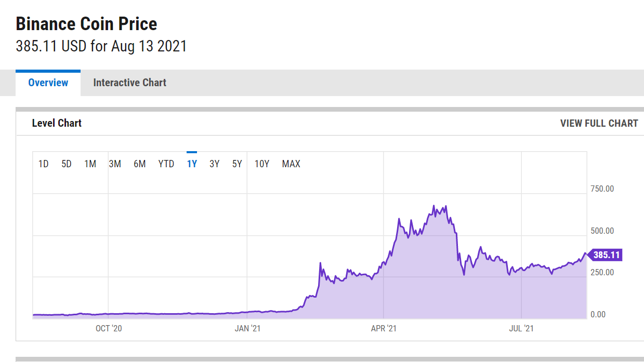Click the JAN '21 axis label

coord(247,328)
